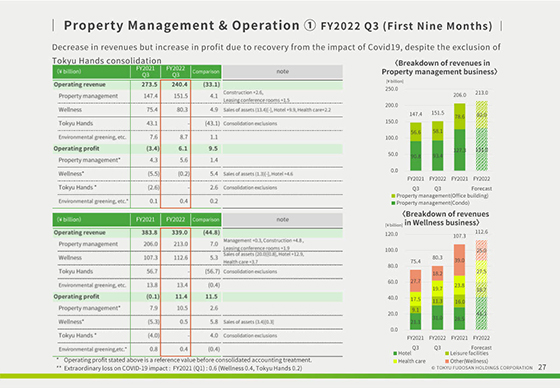Select the (43.1) Tokyu Hands comparison cell
This screenshot has height=388, width=560.
click(x=212, y=123)
